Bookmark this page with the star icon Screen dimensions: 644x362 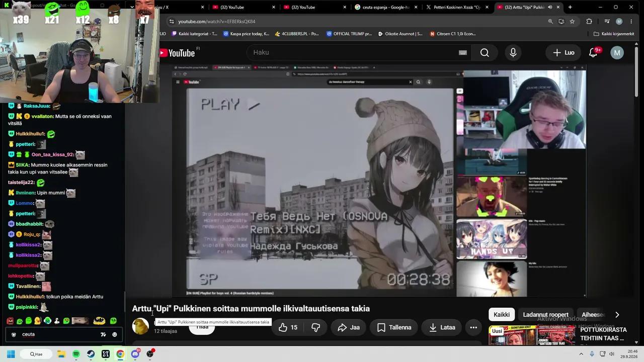(572, 22)
